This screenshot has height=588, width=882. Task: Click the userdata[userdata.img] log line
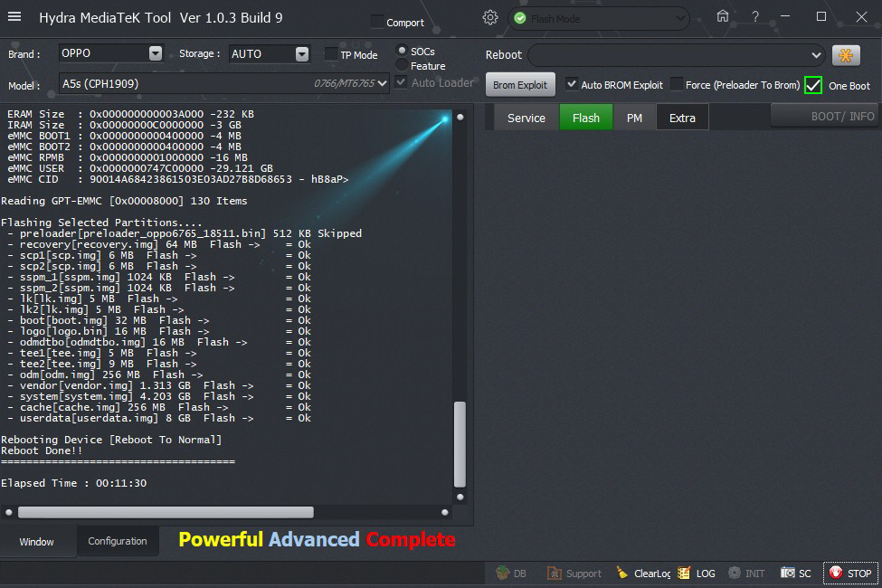159,418
